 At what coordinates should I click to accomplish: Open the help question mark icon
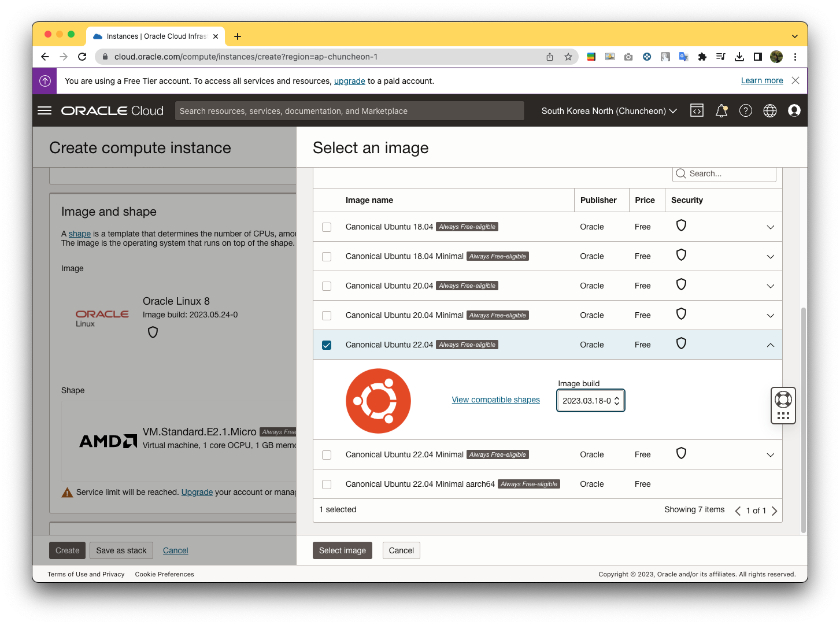pyautogui.click(x=746, y=110)
